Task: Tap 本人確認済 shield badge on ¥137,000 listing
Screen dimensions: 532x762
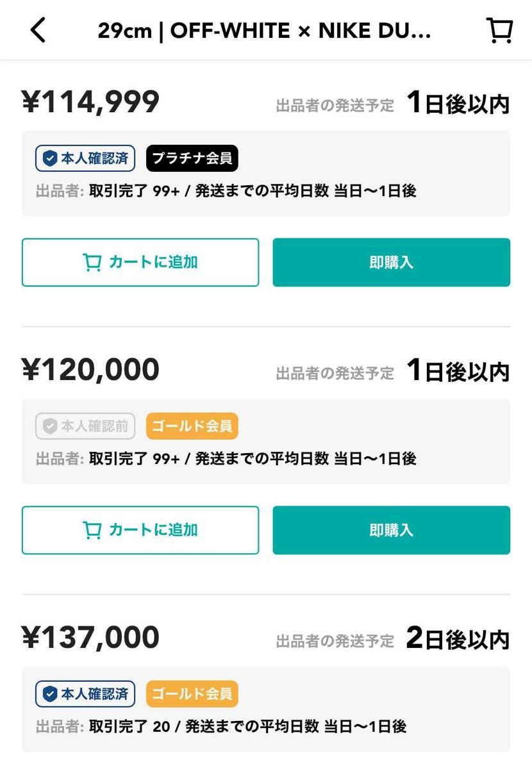Action: click(x=85, y=693)
